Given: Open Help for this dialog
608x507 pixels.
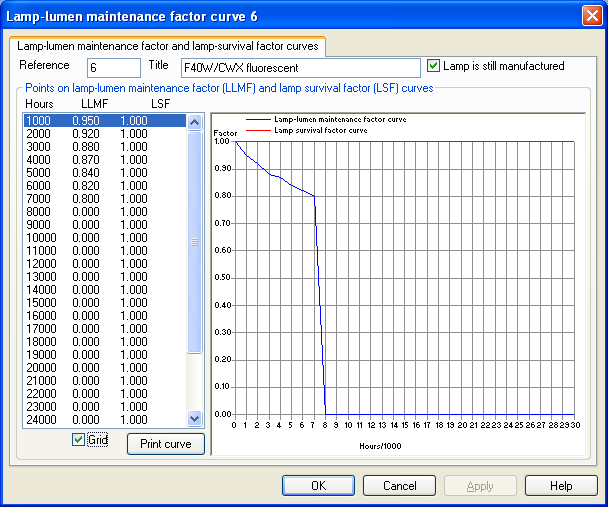Looking at the screenshot, I should (x=561, y=486).
